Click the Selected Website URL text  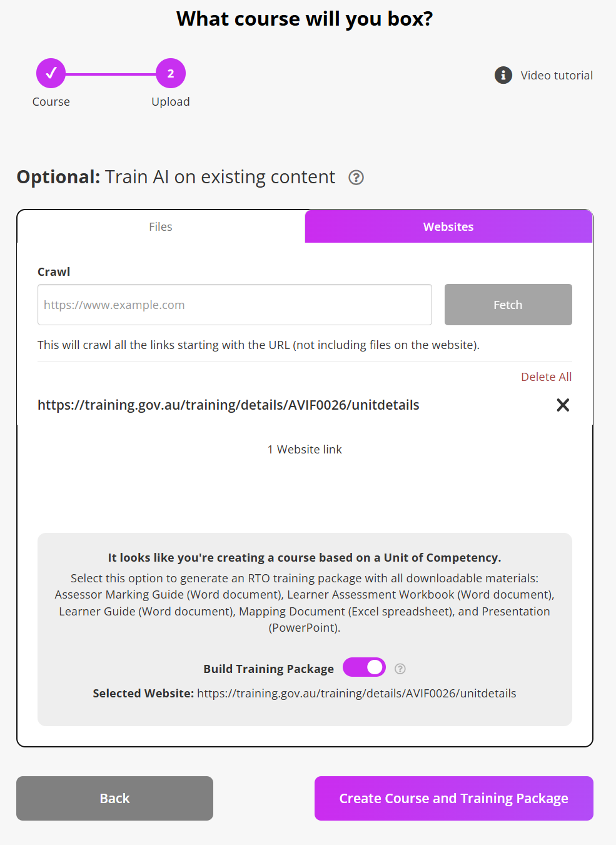tap(356, 693)
